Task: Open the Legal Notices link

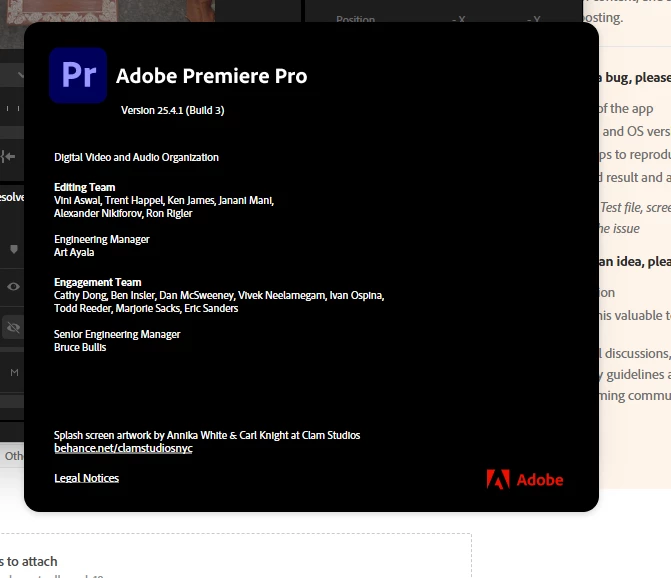Action: tap(86, 478)
